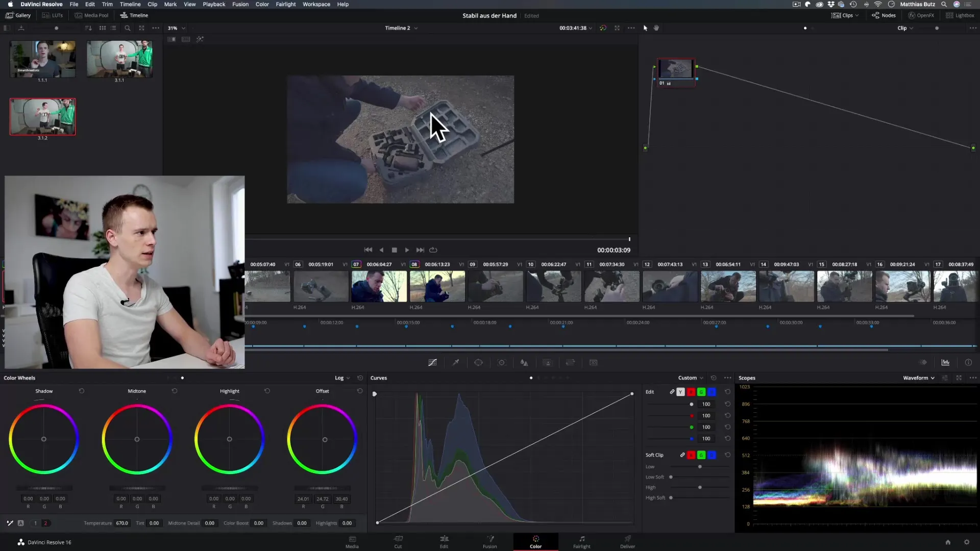Open the 31% viewer zoom dropdown

(x=177, y=28)
